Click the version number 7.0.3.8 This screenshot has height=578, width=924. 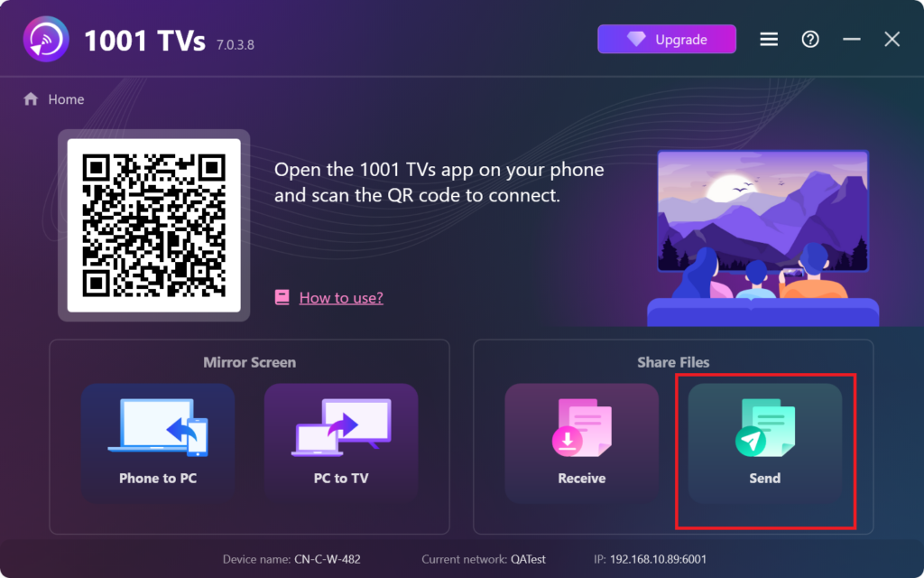(236, 45)
